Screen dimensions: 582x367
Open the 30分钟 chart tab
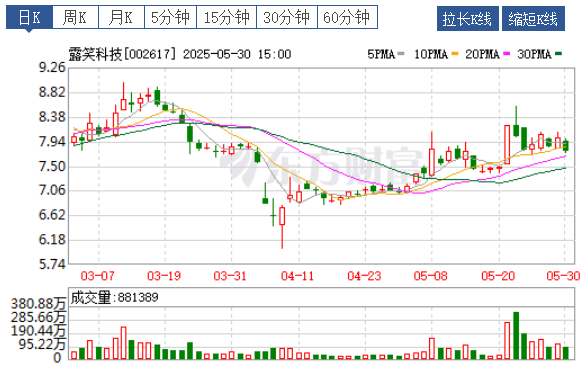[287, 17]
